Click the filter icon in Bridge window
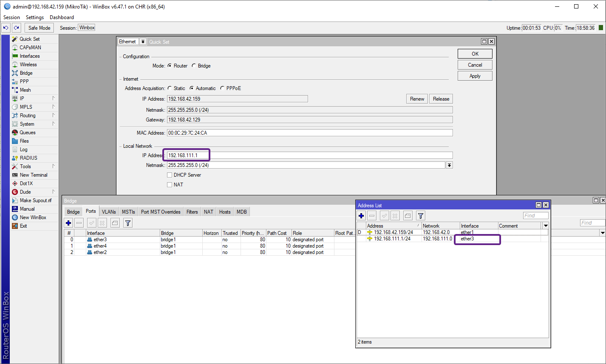This screenshot has width=606, height=364. pyautogui.click(x=128, y=223)
